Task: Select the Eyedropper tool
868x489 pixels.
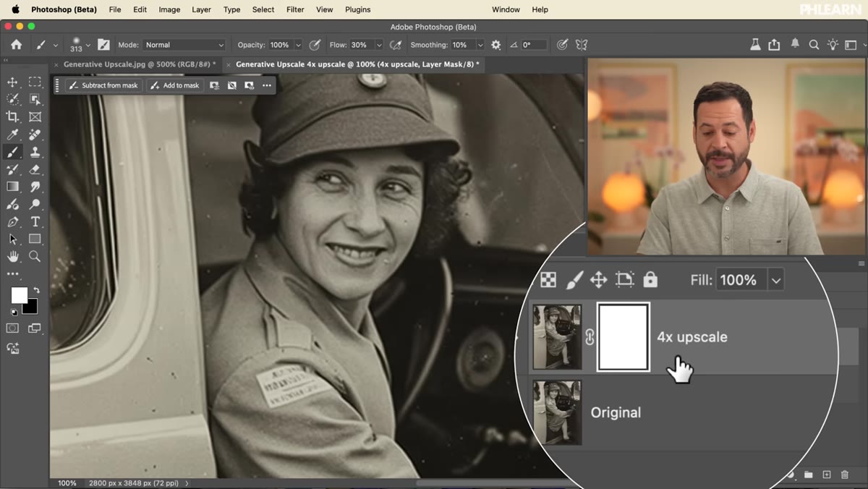Action: tap(12, 135)
